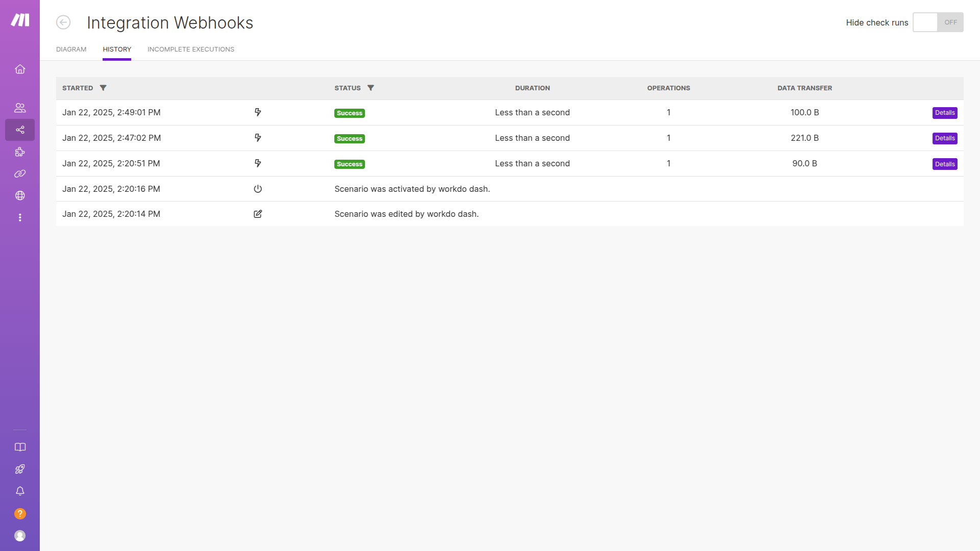Open the three-dot More menu in sidebar

[20, 217]
